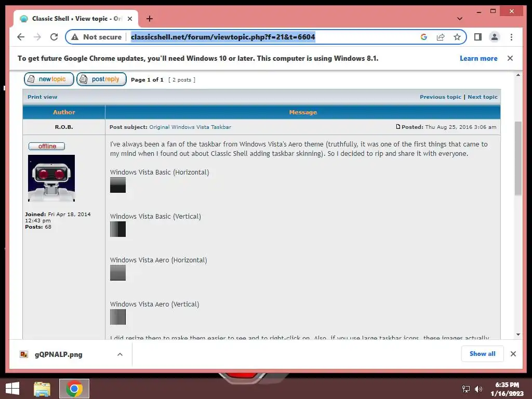The width and height of the screenshot is (532, 399).
Task: Go back to the previous page
Action: coord(21,37)
